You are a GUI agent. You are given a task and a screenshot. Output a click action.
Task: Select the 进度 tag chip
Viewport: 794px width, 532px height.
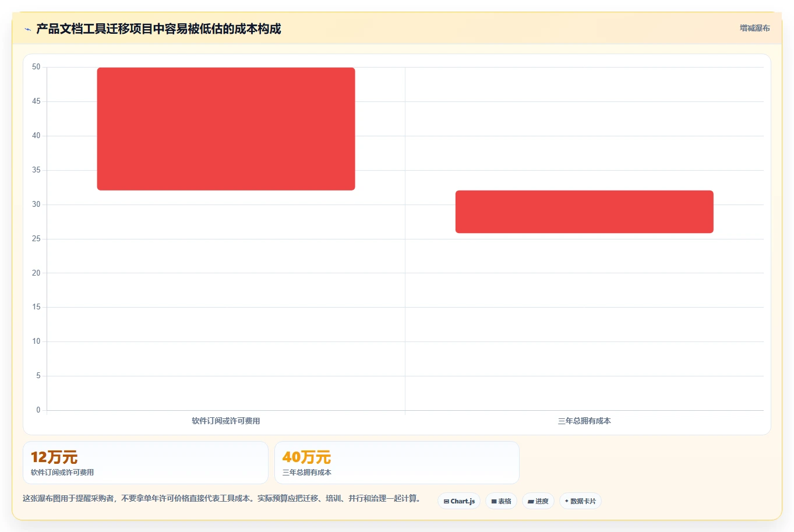[538, 501]
